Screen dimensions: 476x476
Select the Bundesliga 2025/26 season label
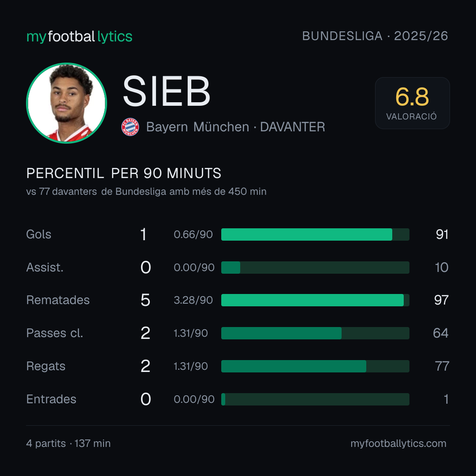375,36
